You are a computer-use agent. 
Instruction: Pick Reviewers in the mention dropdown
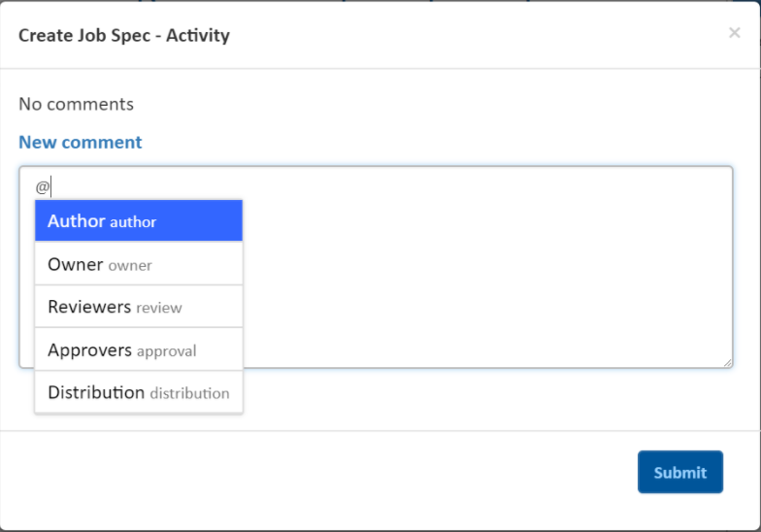coord(138,307)
